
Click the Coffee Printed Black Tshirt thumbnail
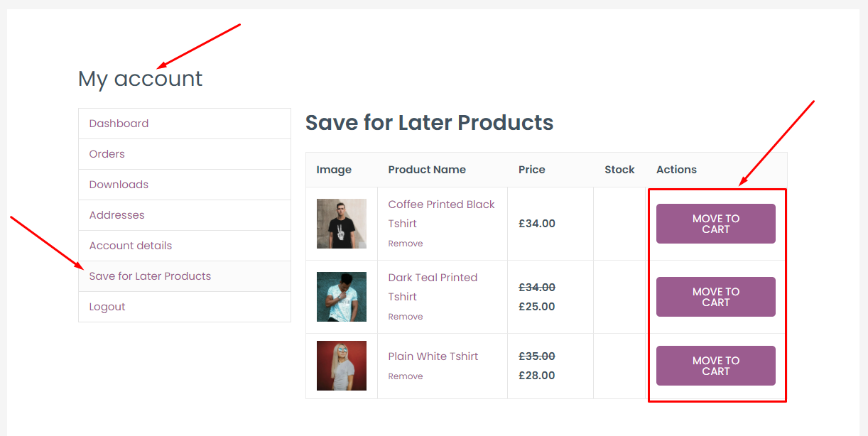pyautogui.click(x=341, y=223)
